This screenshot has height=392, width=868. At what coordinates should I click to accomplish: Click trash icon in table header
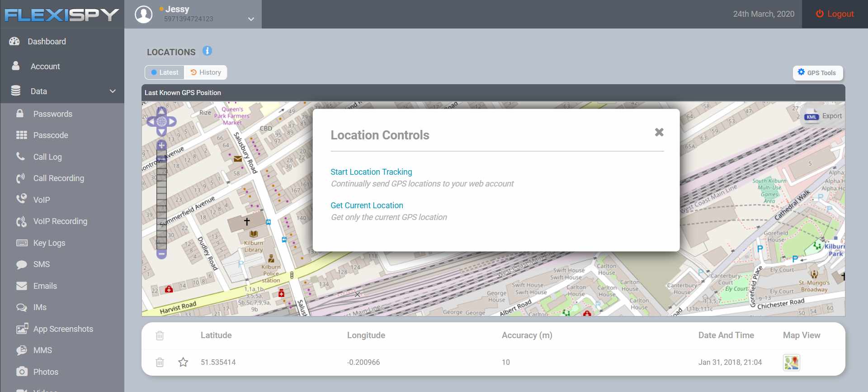click(x=160, y=335)
